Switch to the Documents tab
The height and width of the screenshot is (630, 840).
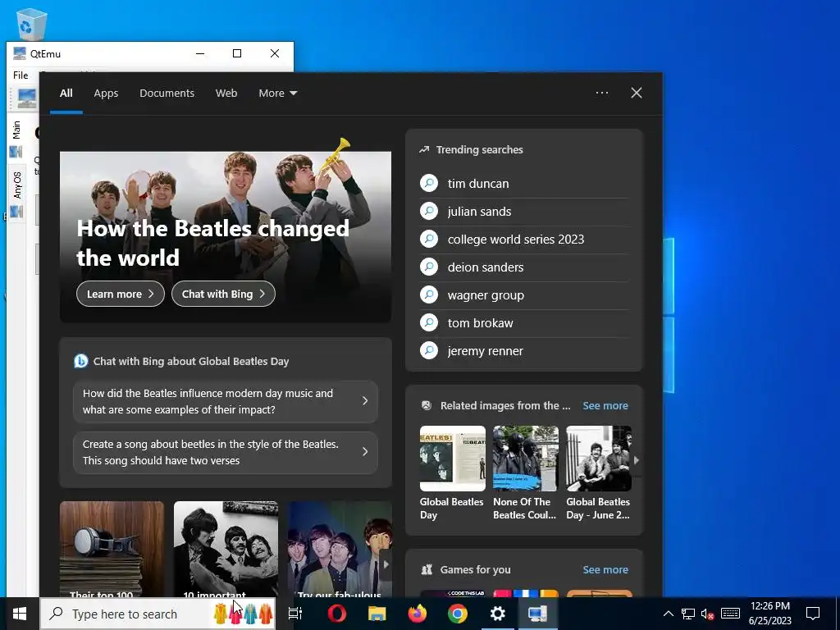tap(167, 94)
